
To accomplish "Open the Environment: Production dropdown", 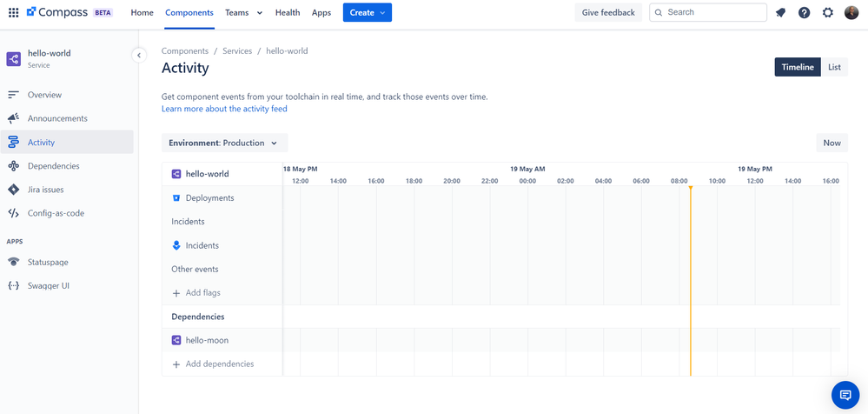I will [x=225, y=143].
